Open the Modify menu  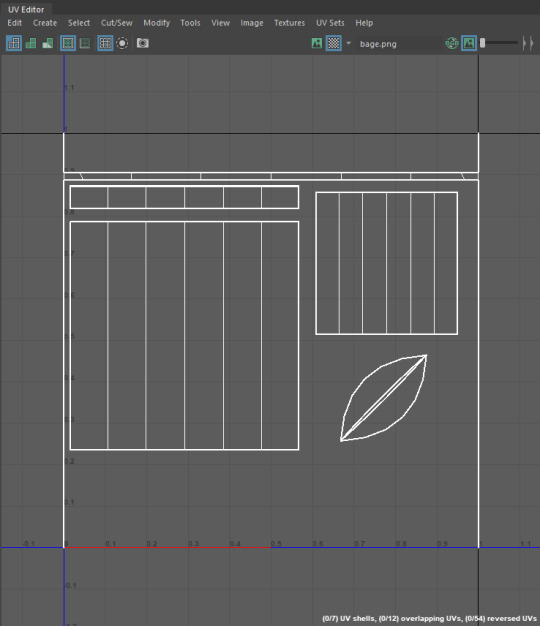[156, 23]
